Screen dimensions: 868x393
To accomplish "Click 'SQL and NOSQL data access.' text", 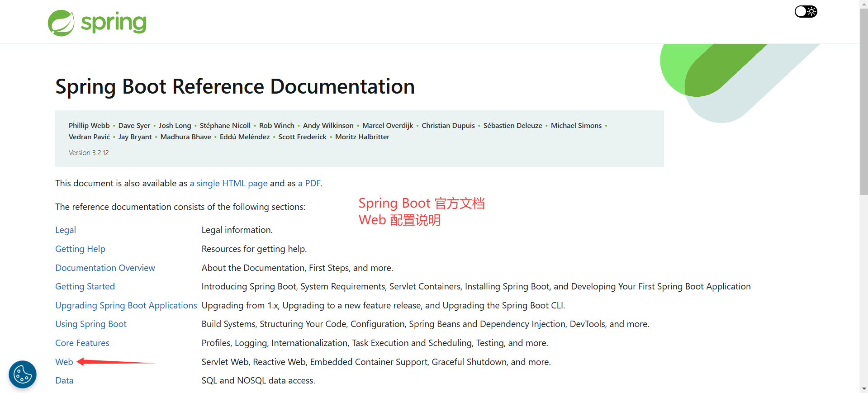I will pyautogui.click(x=258, y=380).
